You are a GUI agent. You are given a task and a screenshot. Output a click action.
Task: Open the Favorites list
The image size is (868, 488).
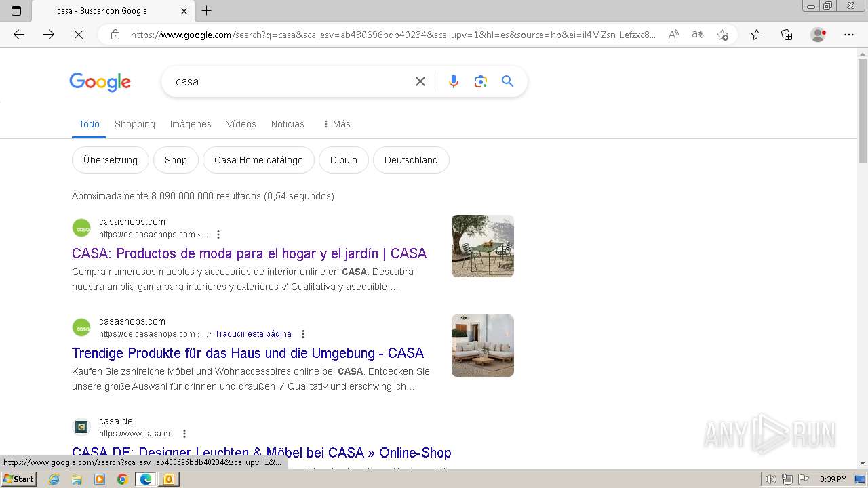point(757,35)
